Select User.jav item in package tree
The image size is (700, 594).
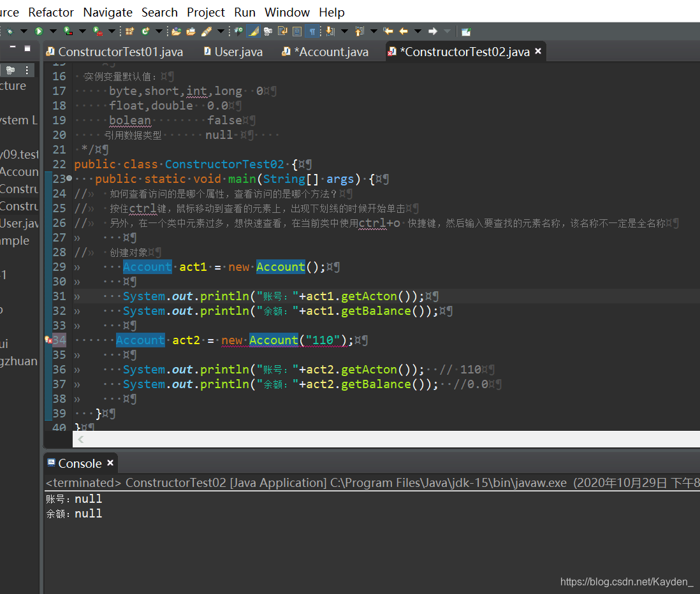[x=20, y=223]
